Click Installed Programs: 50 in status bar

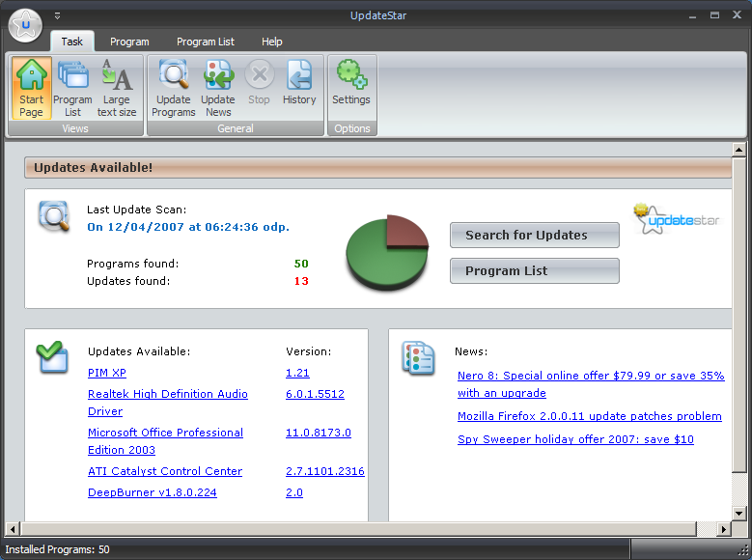(x=58, y=549)
